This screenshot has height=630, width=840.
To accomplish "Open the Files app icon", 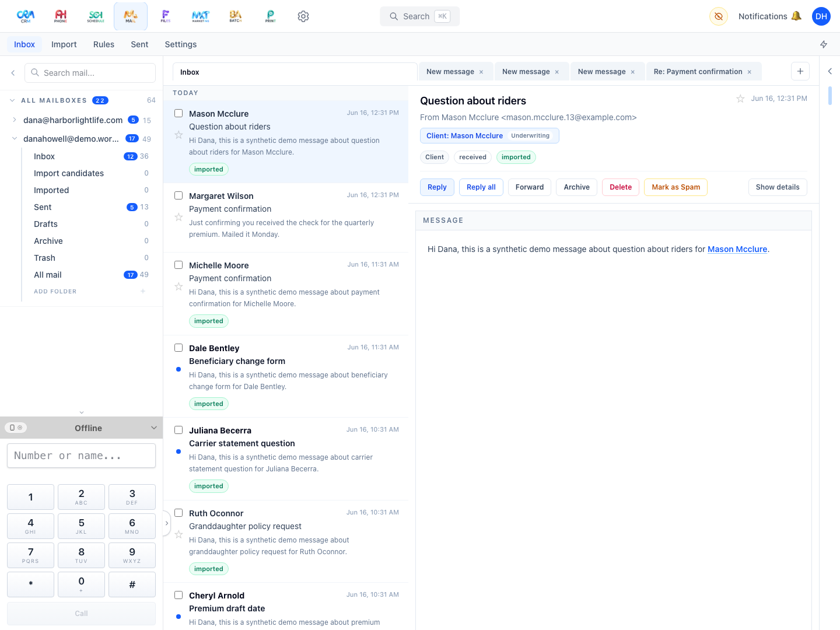I will [x=166, y=16].
